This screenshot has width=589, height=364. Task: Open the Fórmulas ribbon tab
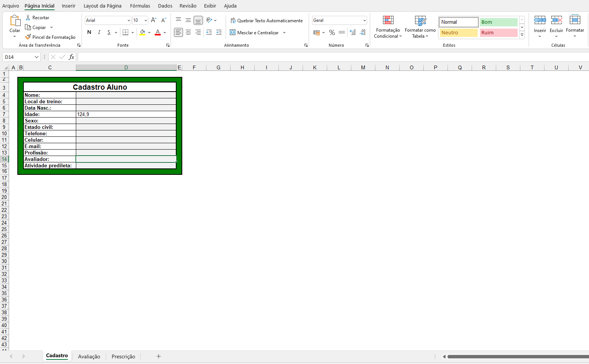pos(140,6)
